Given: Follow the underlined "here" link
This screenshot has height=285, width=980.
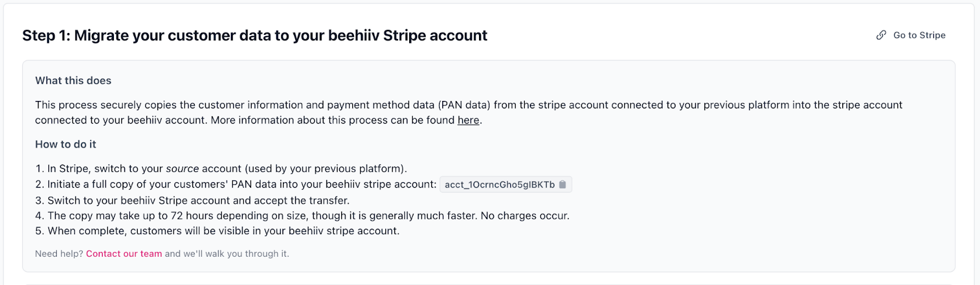Looking at the screenshot, I should (468, 120).
